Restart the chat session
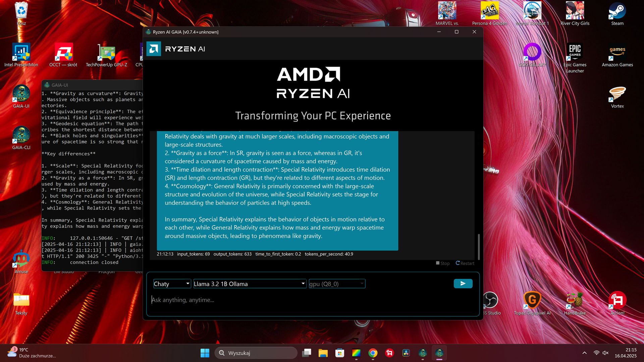 pos(465,263)
